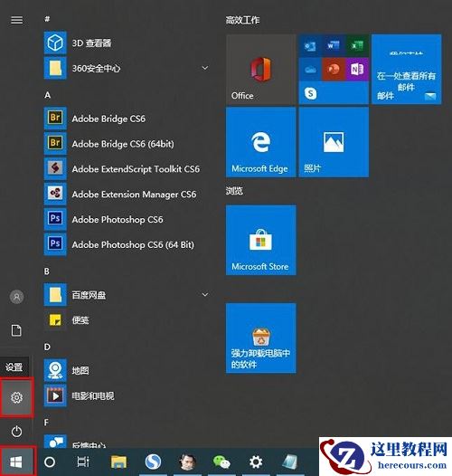The width and height of the screenshot is (452, 476).
Task: Open Adobe ExtendScript Toolkit CS6 icon
Action: pos(55,168)
